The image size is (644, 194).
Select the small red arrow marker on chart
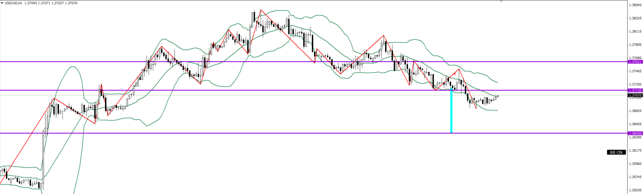pyautogui.click(x=455, y=74)
